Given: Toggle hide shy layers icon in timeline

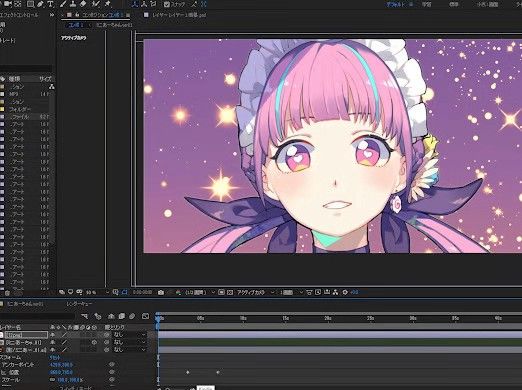Looking at the screenshot, I should pos(111,316).
